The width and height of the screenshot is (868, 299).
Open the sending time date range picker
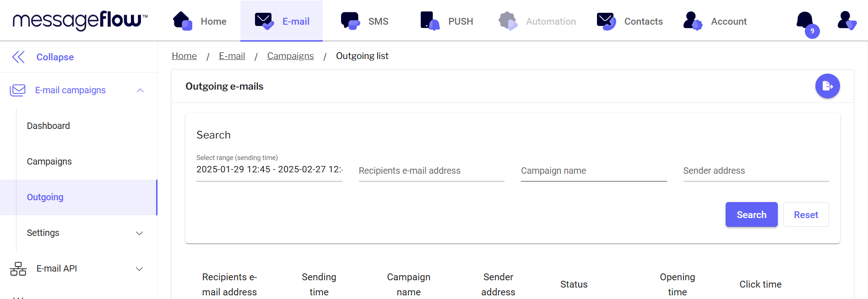(x=269, y=170)
